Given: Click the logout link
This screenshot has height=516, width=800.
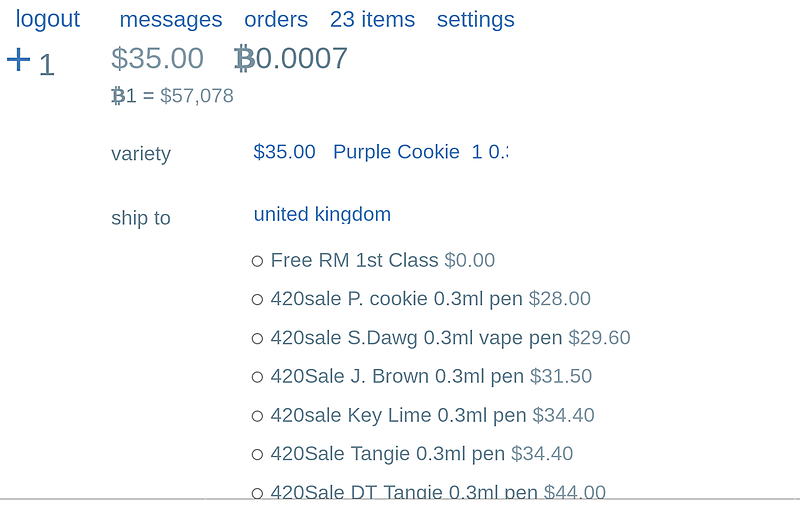Looking at the screenshot, I should (x=48, y=19).
